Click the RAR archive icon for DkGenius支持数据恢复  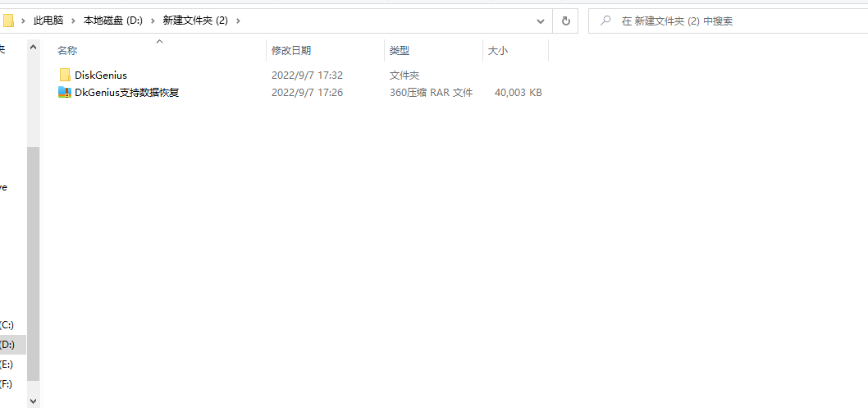65,93
